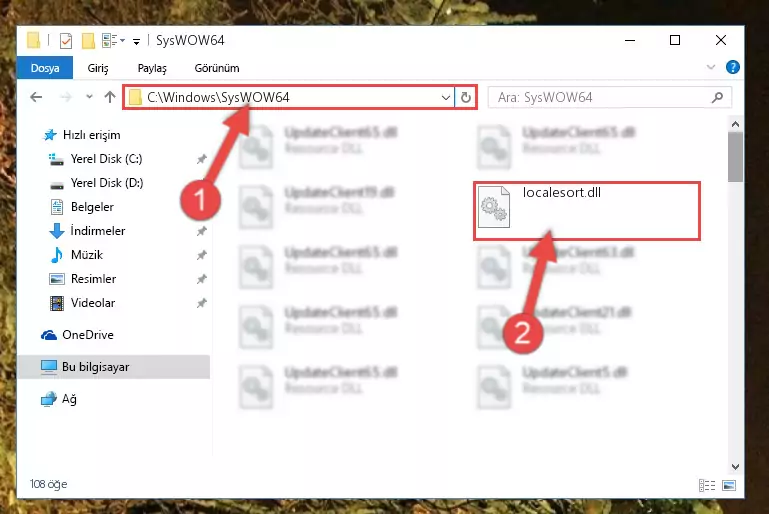Open Resimler folder in sidebar
This screenshot has width=769, height=514.
[93, 279]
